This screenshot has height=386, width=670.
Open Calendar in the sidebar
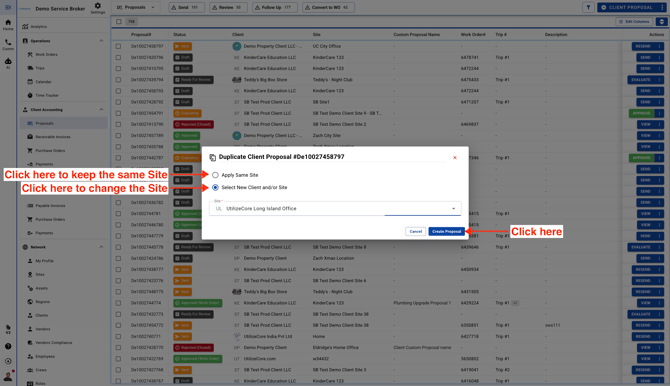43,82
